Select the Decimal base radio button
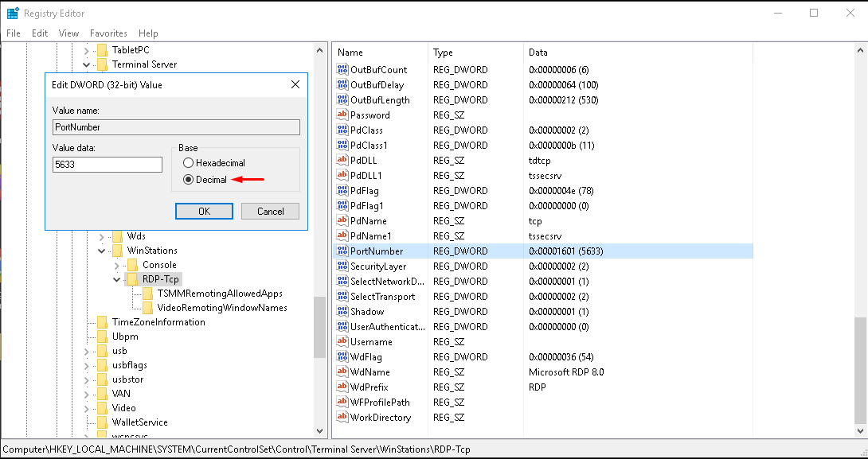Image resolution: width=868 pixels, height=459 pixels. [x=189, y=180]
